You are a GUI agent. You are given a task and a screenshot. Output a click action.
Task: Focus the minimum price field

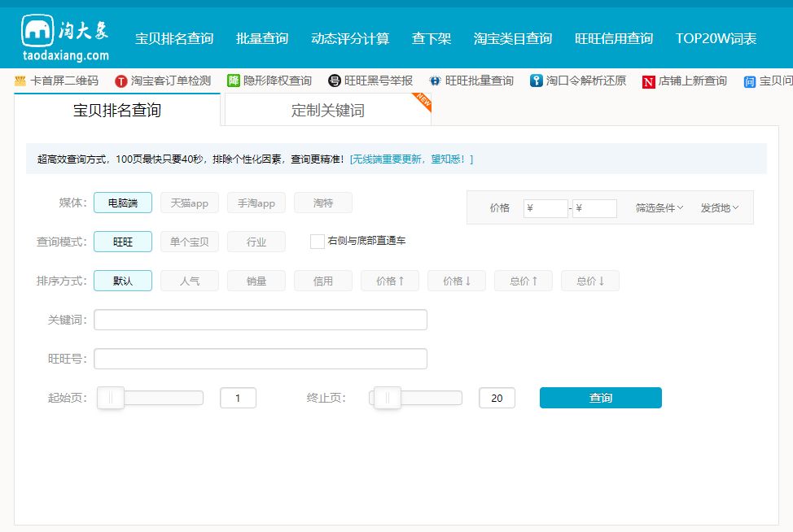545,208
